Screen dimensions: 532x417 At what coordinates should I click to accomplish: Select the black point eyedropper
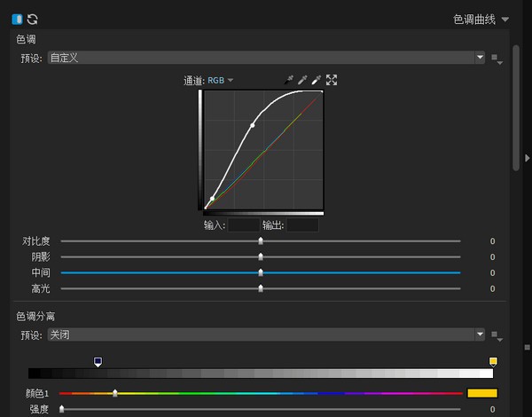point(288,81)
